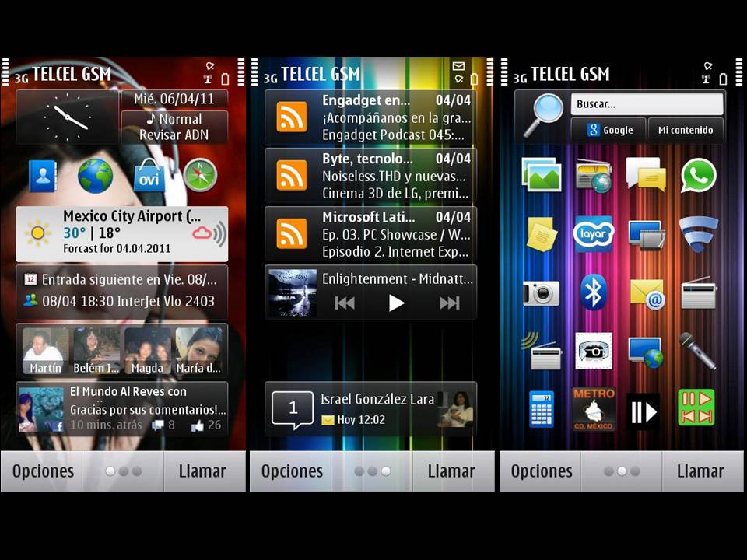Viewport: 747px width, 560px height.
Task: Open the new message envelope status icon
Action: coord(458,66)
